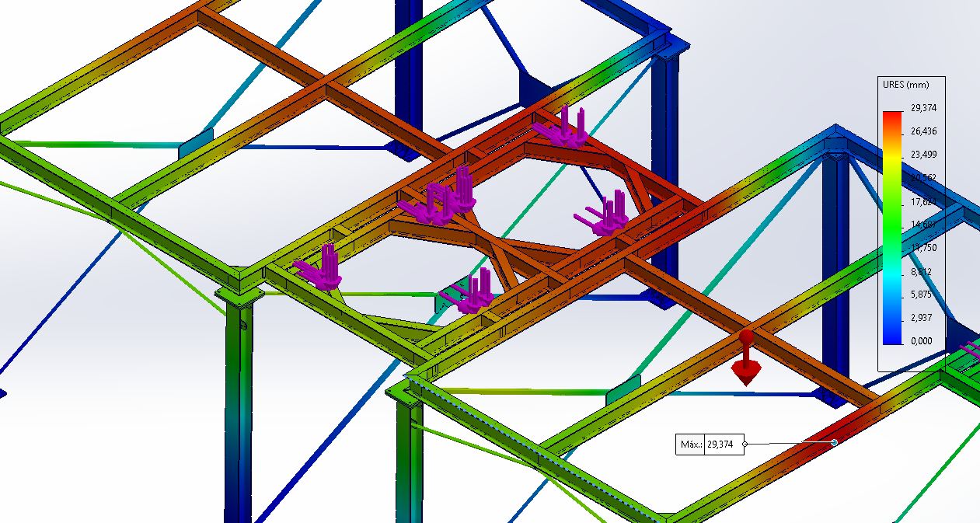
Task: Select the fixture symbol at the octagon top corner
Action: tap(561, 127)
